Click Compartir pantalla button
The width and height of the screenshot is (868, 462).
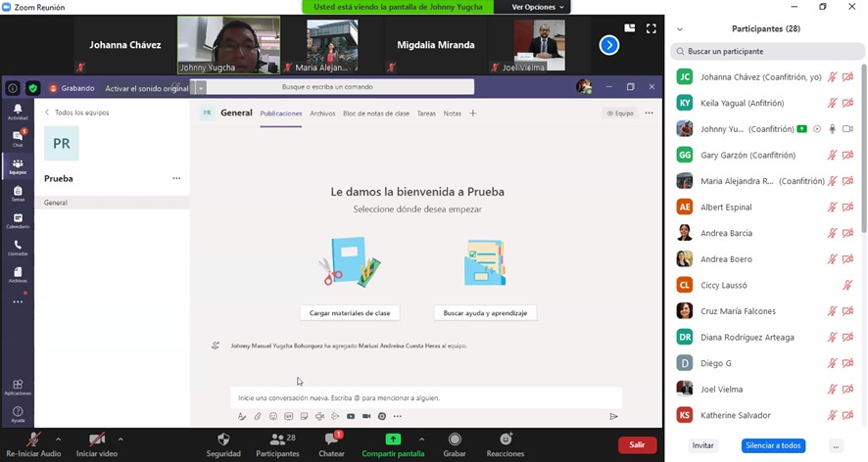[393, 445]
